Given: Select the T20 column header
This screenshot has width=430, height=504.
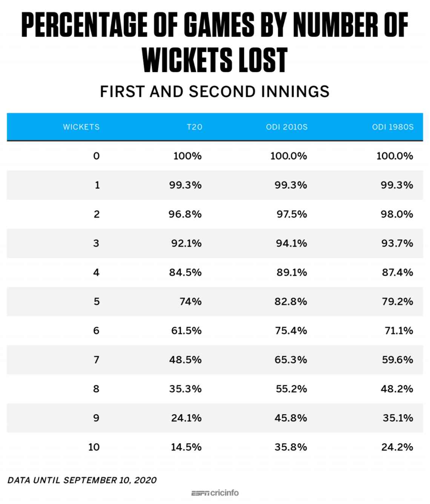Looking at the screenshot, I should click(x=195, y=127).
